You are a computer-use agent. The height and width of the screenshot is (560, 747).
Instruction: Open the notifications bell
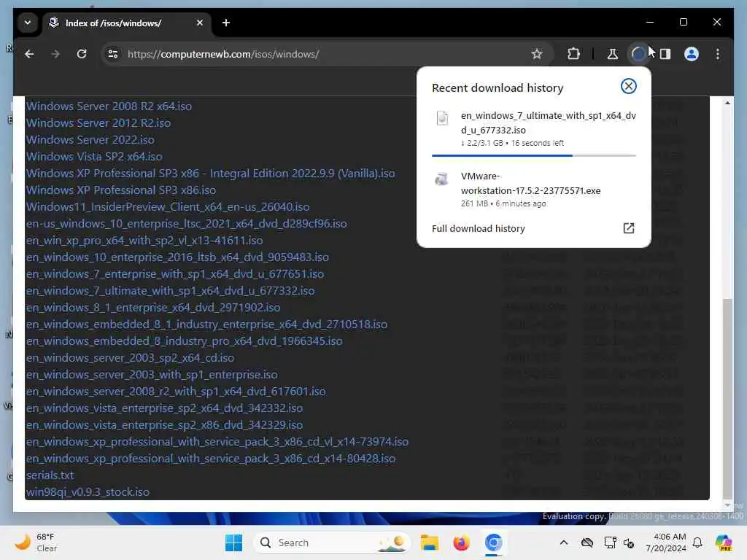[697, 542]
